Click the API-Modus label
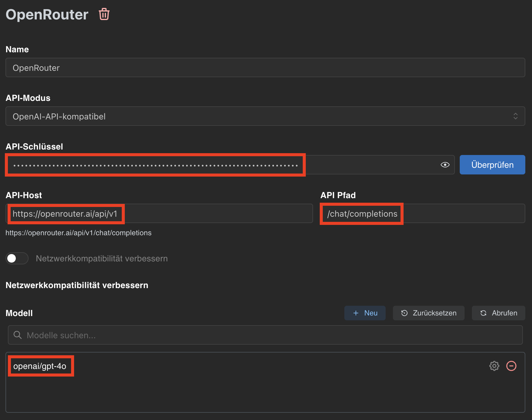This screenshot has width=532, height=420. 28,98
